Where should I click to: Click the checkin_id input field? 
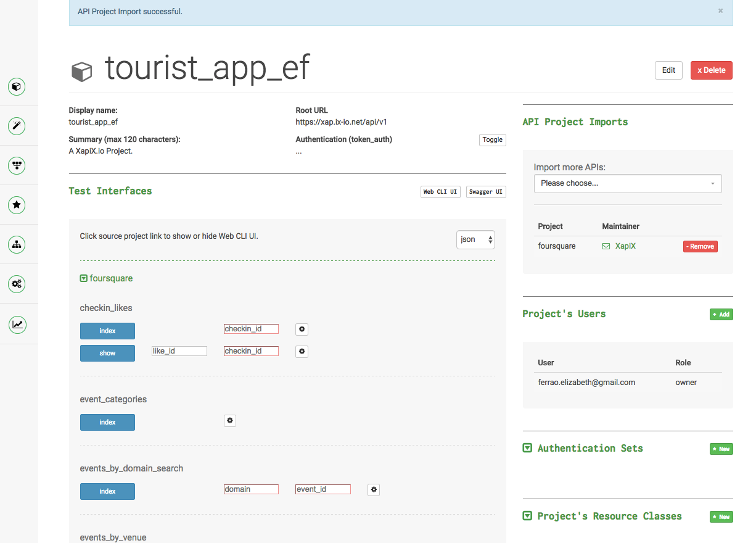(x=250, y=328)
